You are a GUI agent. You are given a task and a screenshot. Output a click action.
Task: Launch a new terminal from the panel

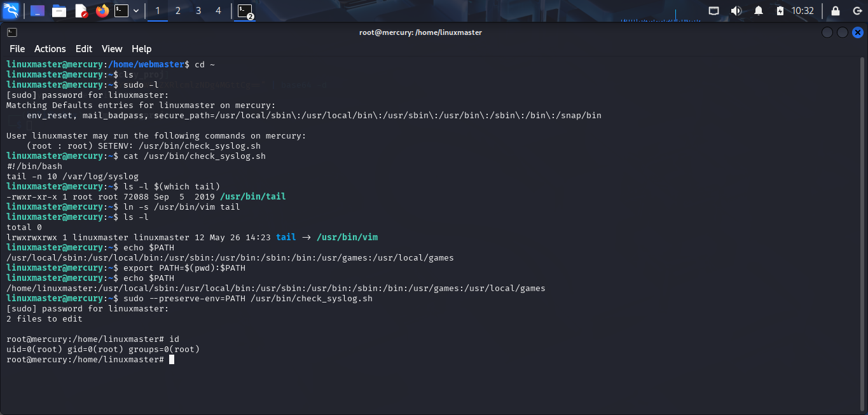pos(121,10)
